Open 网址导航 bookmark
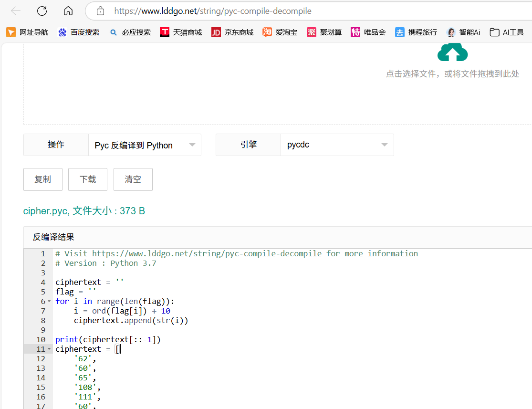 coord(27,32)
